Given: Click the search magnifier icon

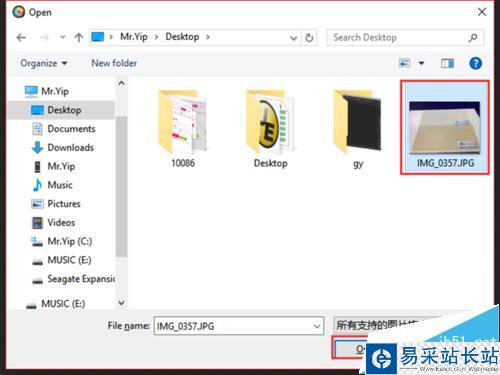Looking at the screenshot, I should (473, 38).
